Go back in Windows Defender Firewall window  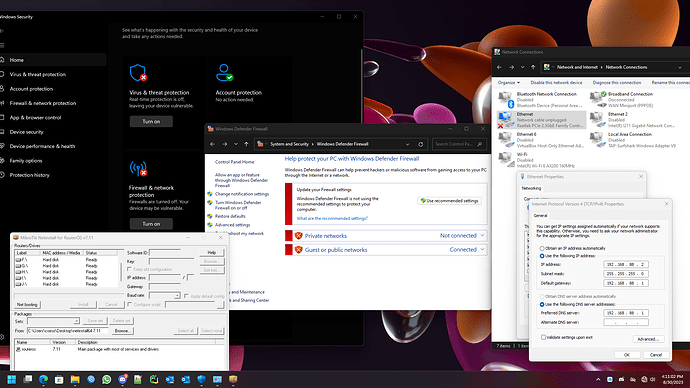(x=213, y=144)
